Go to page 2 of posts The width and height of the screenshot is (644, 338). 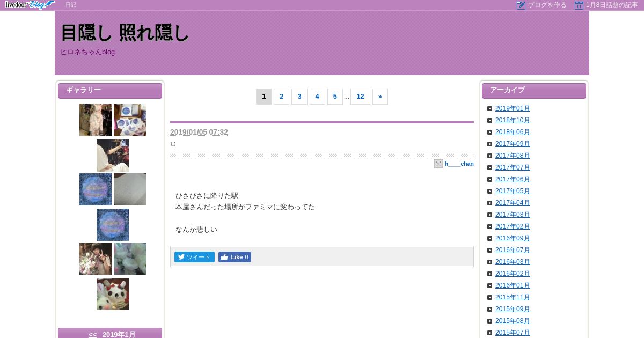[x=282, y=97]
